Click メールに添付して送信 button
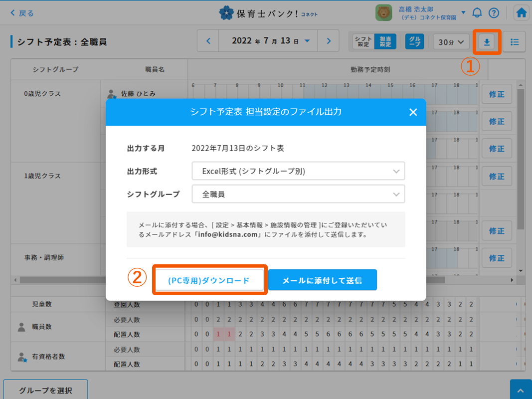532x399 pixels. (x=322, y=280)
